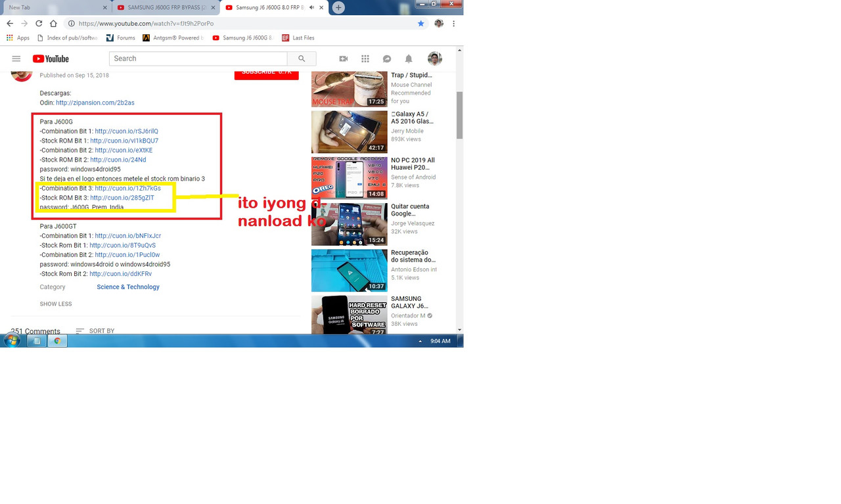Click the page vertical scrollbar thumb
The image size is (841, 504).
coord(460,115)
